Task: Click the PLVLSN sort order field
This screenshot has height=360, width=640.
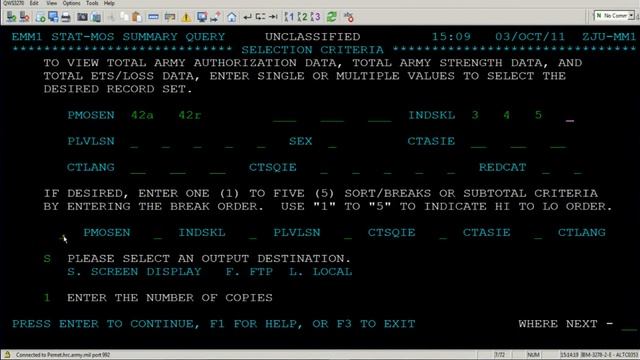Action: 253,234
